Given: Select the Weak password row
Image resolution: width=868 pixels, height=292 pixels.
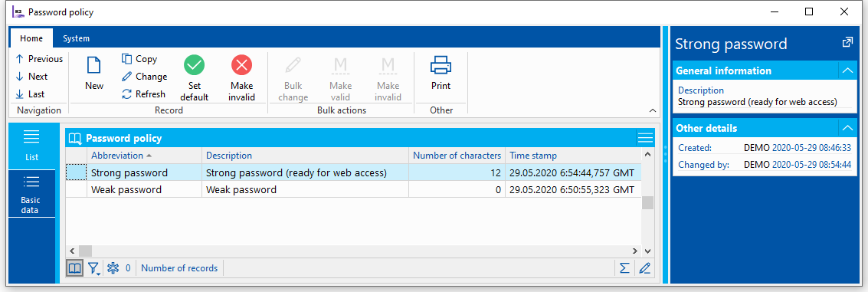Looking at the screenshot, I should click(354, 189).
